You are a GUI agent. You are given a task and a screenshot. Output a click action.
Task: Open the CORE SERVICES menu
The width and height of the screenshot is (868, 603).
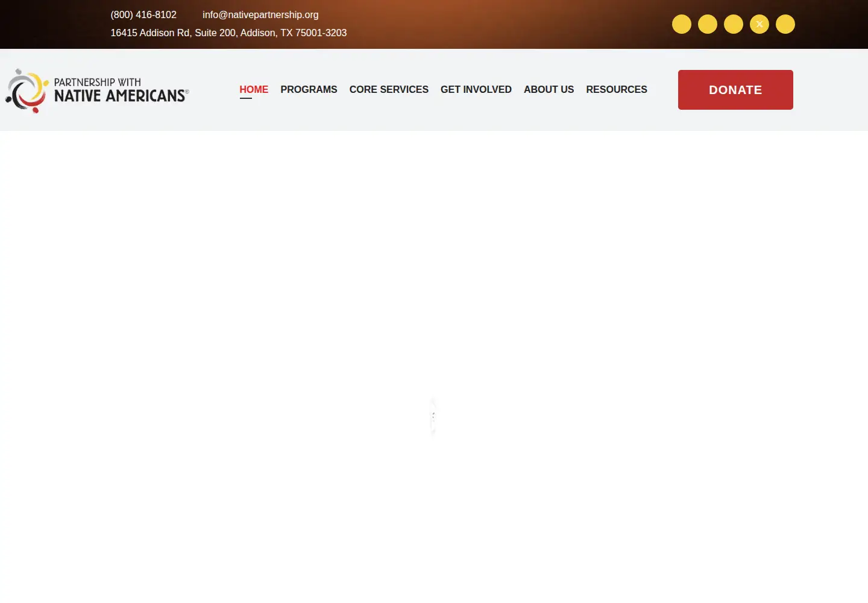point(389,89)
